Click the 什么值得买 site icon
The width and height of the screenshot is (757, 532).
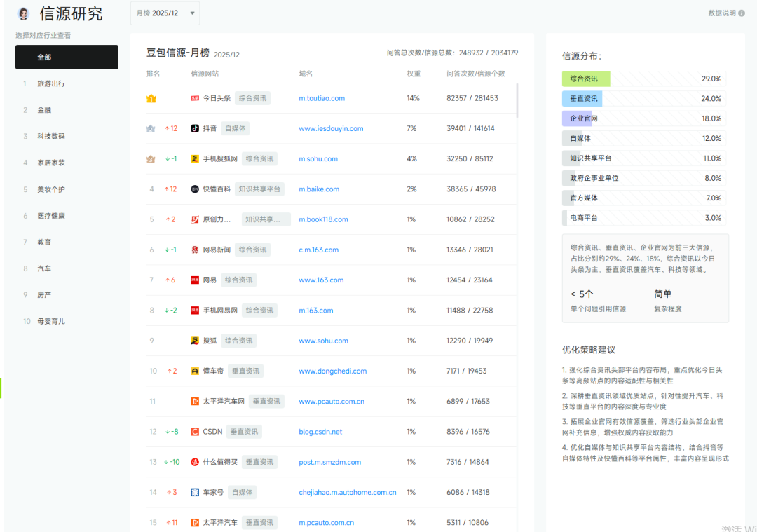[x=195, y=462]
